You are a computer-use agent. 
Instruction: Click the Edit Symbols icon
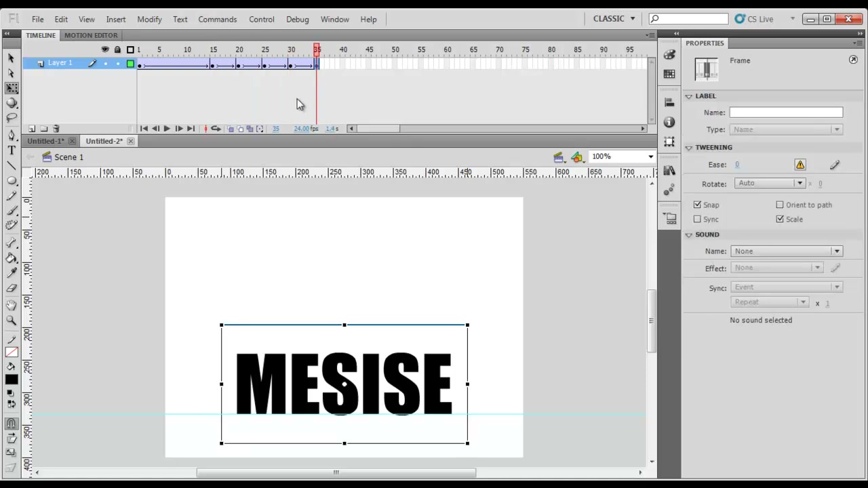577,157
